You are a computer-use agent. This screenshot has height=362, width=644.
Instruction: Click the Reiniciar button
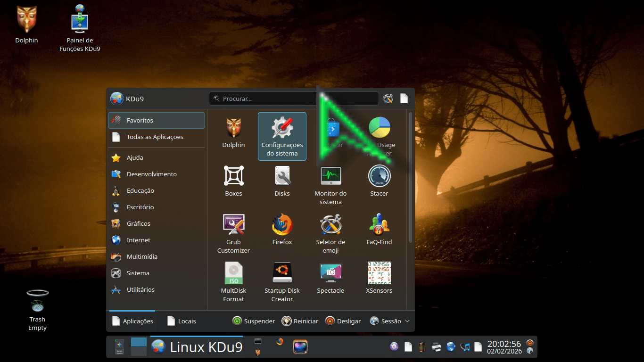[300, 321]
